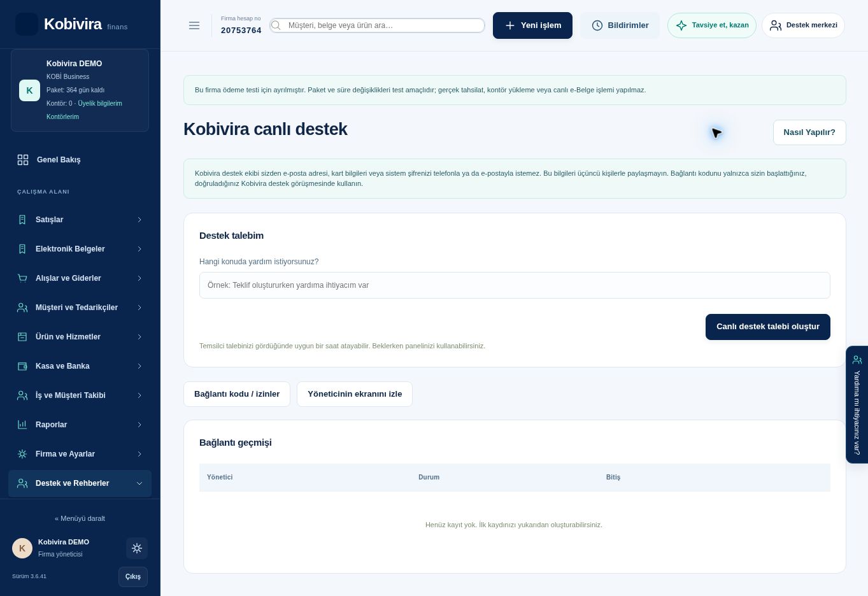Click the Destek ve Rehberler sidebar icon
The image size is (868, 596).
click(22, 483)
